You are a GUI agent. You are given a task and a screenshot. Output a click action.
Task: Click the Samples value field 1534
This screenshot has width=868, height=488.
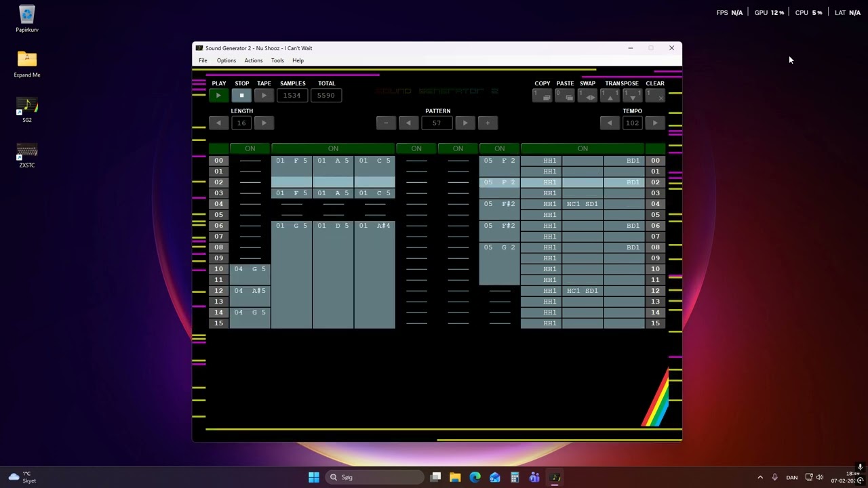click(292, 96)
